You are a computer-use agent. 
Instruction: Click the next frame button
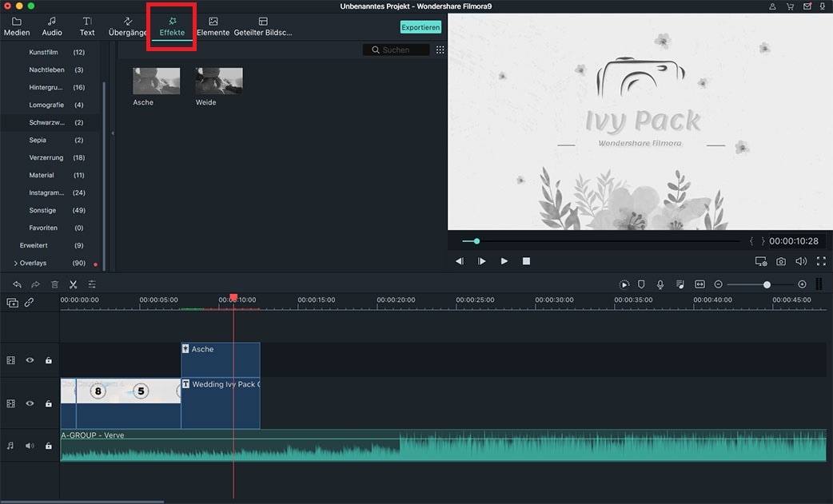pyautogui.click(x=481, y=261)
